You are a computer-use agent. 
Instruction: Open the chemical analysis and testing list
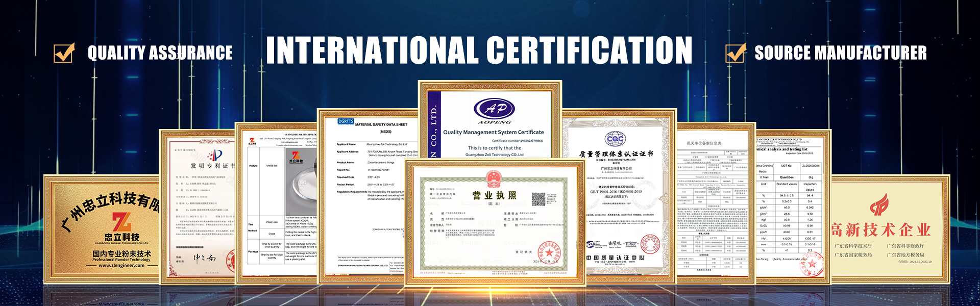click(793, 207)
